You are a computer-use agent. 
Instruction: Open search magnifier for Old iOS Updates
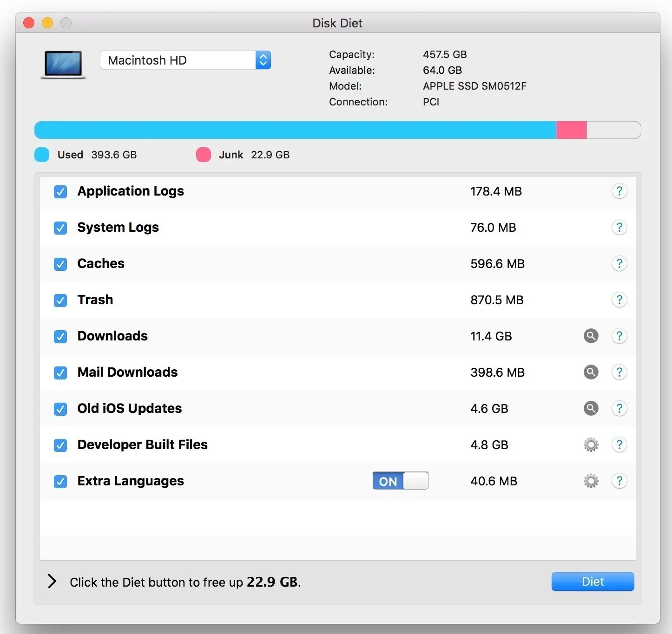591,408
